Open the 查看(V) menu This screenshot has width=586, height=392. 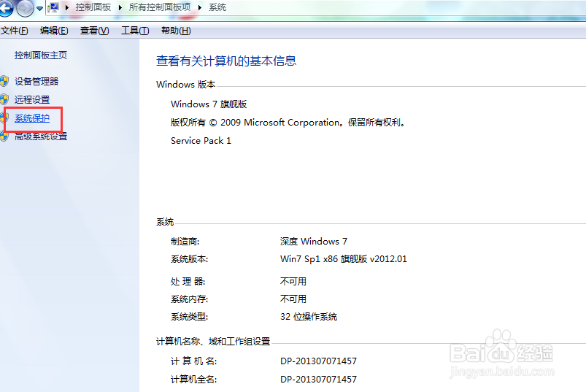pos(95,30)
